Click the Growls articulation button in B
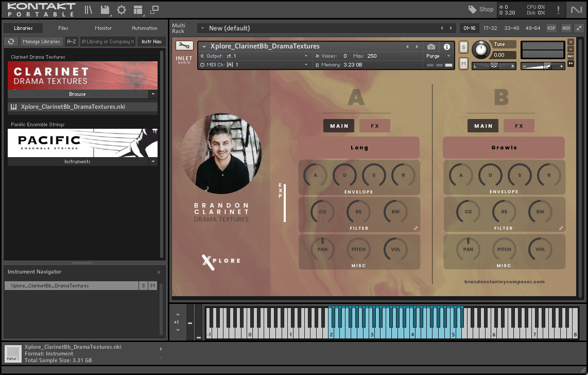 [x=504, y=148]
